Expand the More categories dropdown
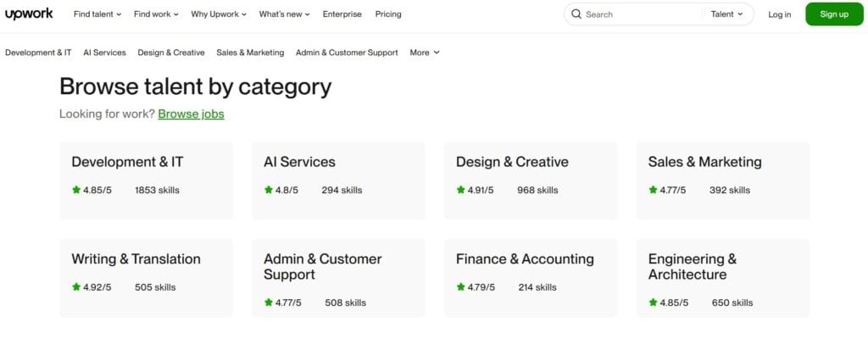 click(x=425, y=53)
